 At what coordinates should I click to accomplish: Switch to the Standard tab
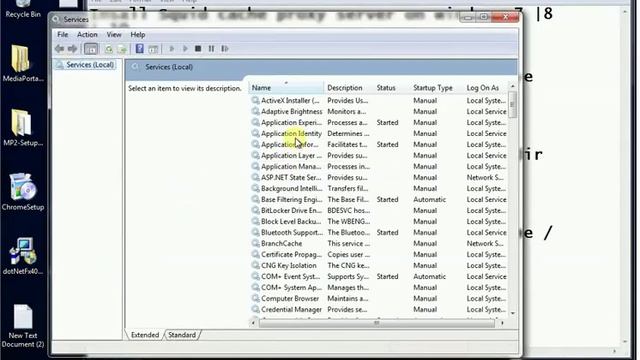pos(182,335)
